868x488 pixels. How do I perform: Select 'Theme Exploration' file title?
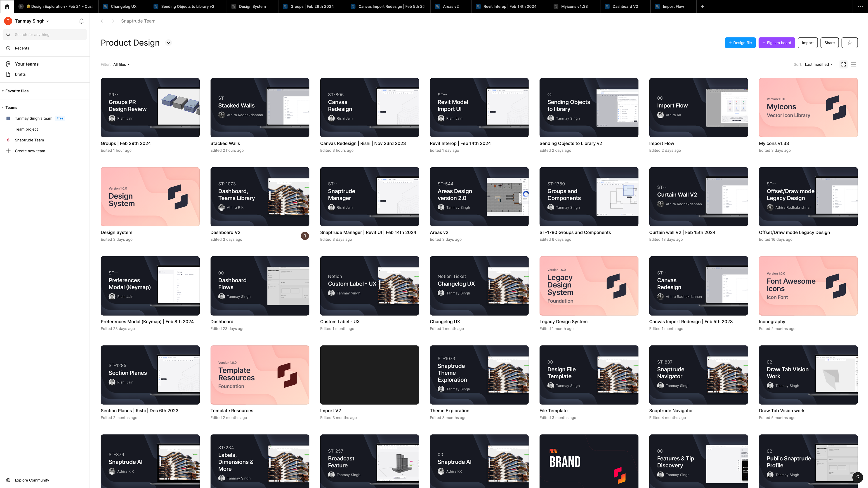pyautogui.click(x=450, y=411)
